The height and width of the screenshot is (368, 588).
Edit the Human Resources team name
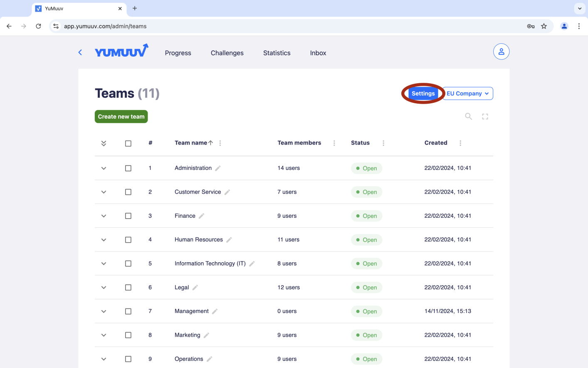coord(229,240)
